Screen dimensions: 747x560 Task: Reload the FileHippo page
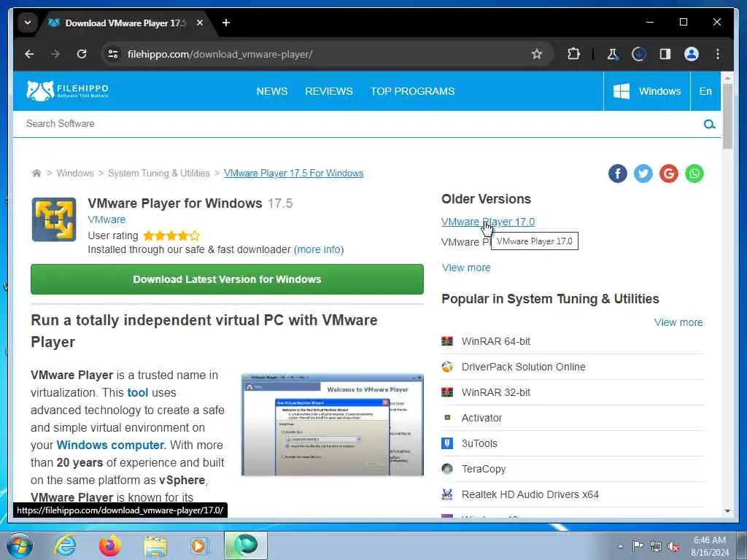(x=82, y=54)
